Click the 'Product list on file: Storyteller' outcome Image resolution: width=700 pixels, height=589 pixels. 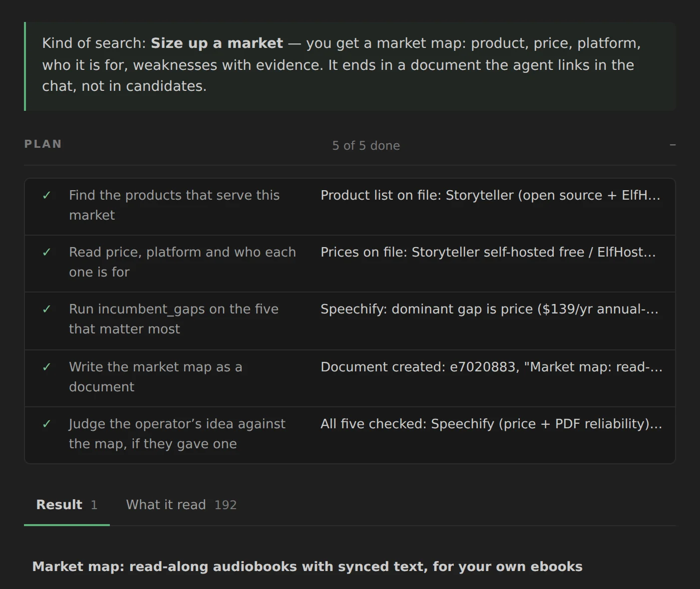click(x=491, y=195)
